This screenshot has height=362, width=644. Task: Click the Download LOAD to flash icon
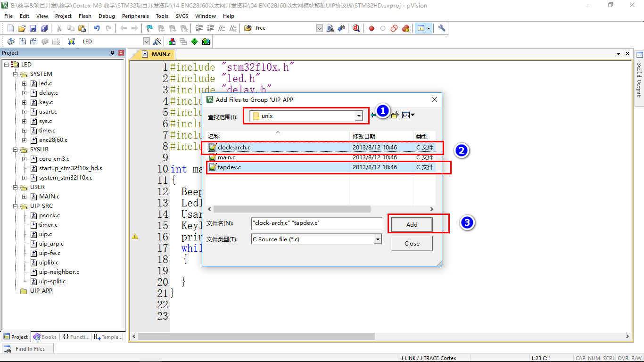pos(71,41)
